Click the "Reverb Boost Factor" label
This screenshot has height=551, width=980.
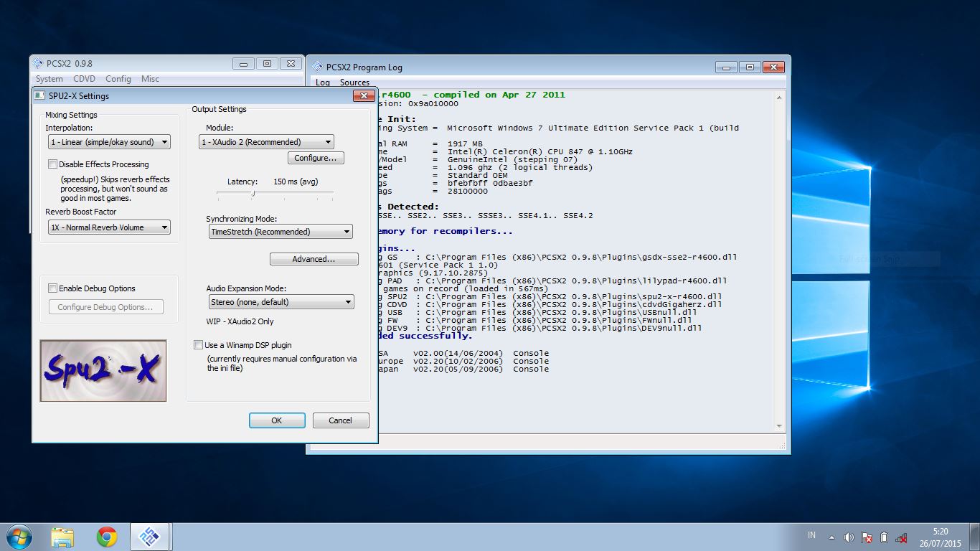click(x=80, y=212)
